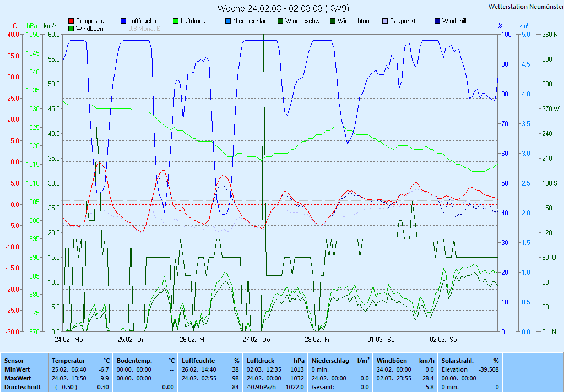This screenshot has height=392, width=564.
Task: Click the 5.0 top precipitation axis value
Action: tap(526, 35)
